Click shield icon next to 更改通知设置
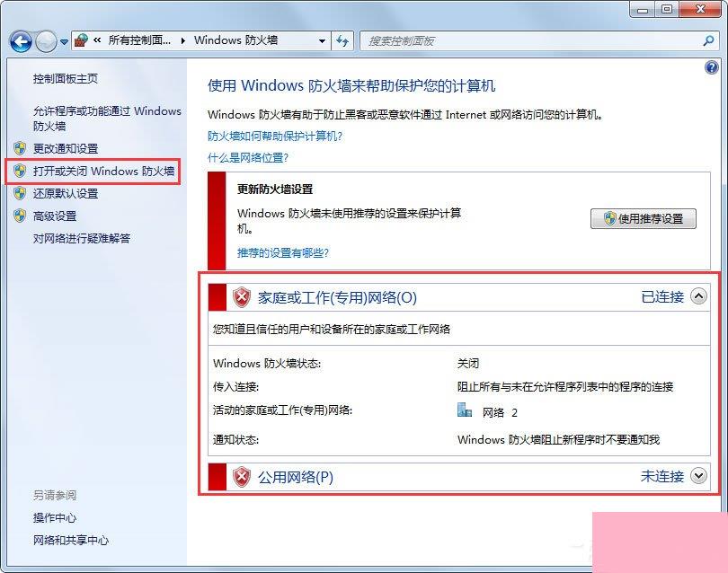This screenshot has height=573, width=728. pyautogui.click(x=20, y=148)
